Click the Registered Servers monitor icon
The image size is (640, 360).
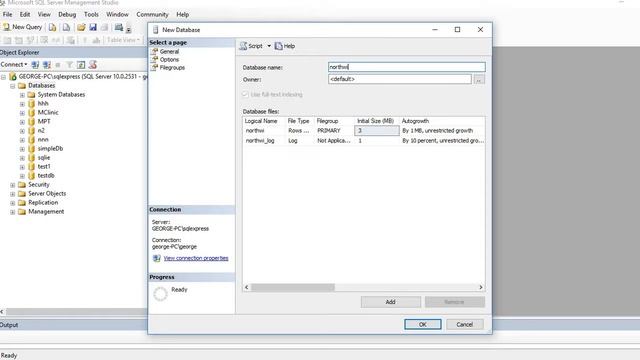pos(119,27)
